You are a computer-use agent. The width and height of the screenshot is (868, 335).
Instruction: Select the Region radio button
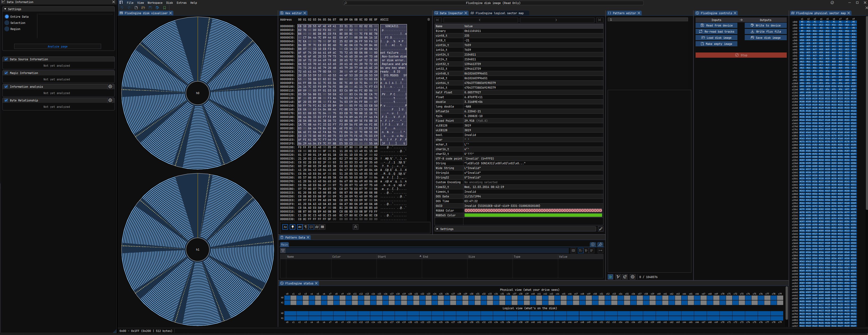tap(7, 29)
